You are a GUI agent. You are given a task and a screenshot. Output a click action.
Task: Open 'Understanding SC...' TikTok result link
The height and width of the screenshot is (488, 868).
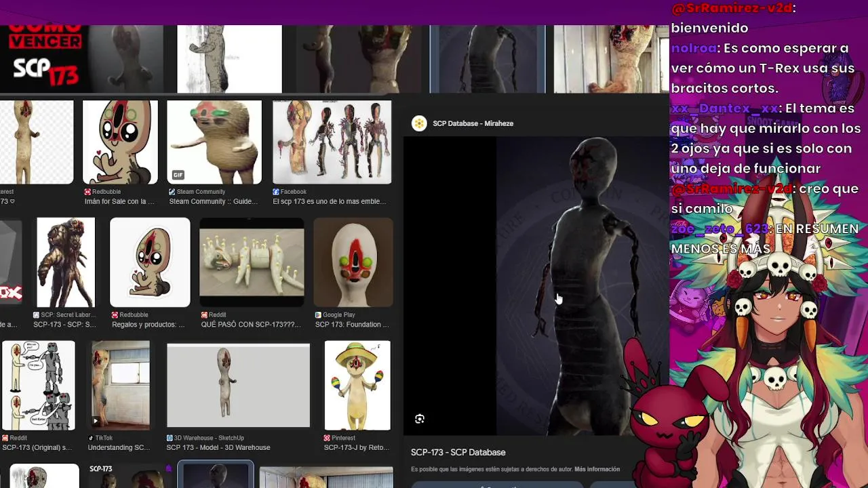click(119, 447)
